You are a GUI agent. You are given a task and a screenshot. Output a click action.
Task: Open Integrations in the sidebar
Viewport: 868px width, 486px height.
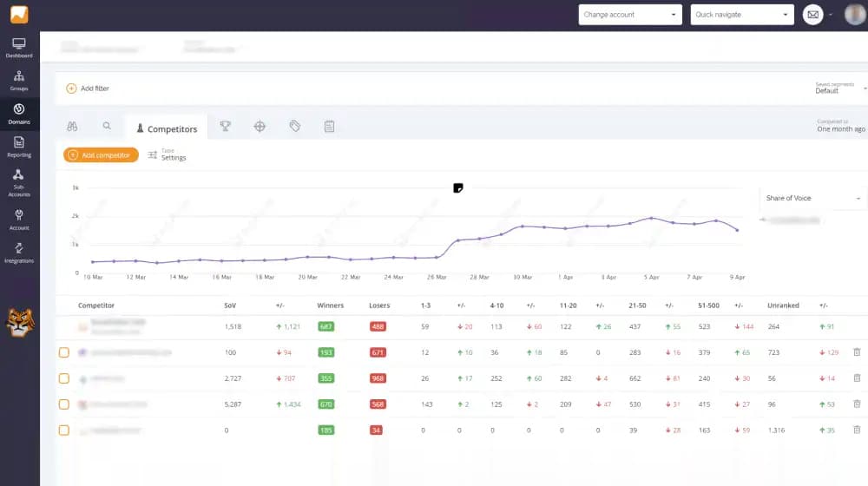pos(19,253)
